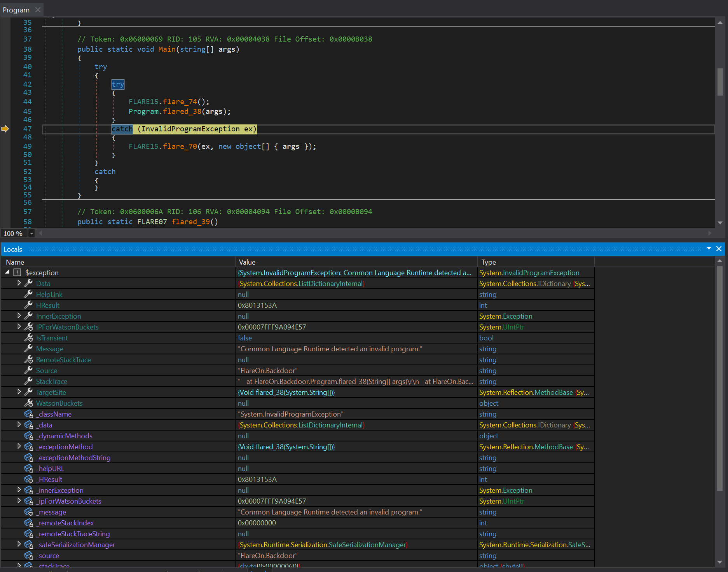The width and height of the screenshot is (728, 572).
Task: Expand the TargetSite property node
Action: click(19, 392)
